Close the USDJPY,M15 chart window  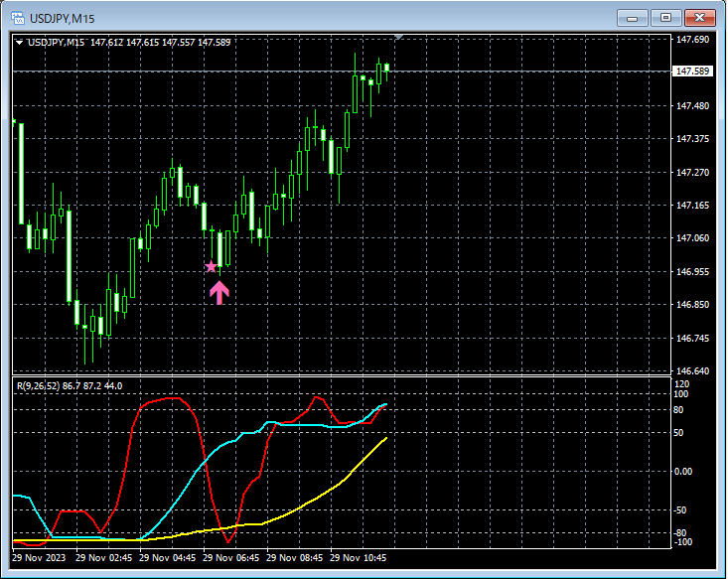coord(699,18)
